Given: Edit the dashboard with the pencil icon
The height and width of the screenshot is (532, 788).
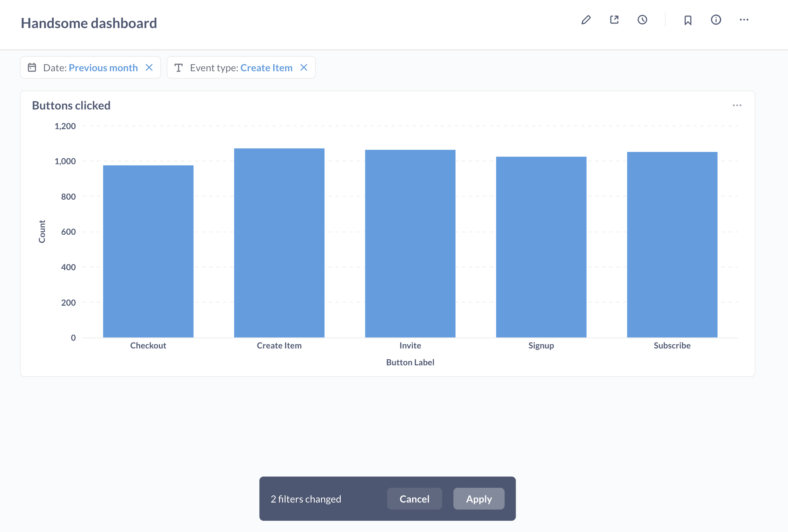Looking at the screenshot, I should pyautogui.click(x=586, y=20).
